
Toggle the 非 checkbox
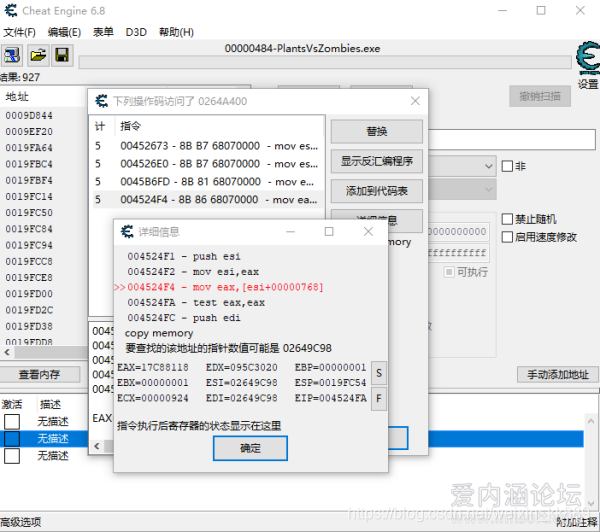click(507, 166)
